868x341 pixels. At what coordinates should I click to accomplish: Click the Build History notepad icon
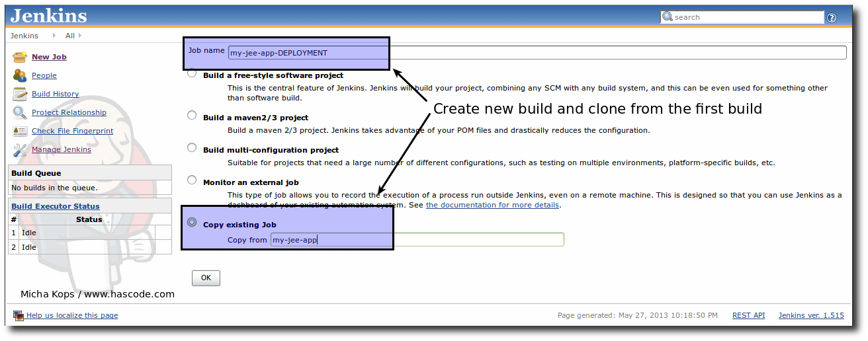coord(20,94)
